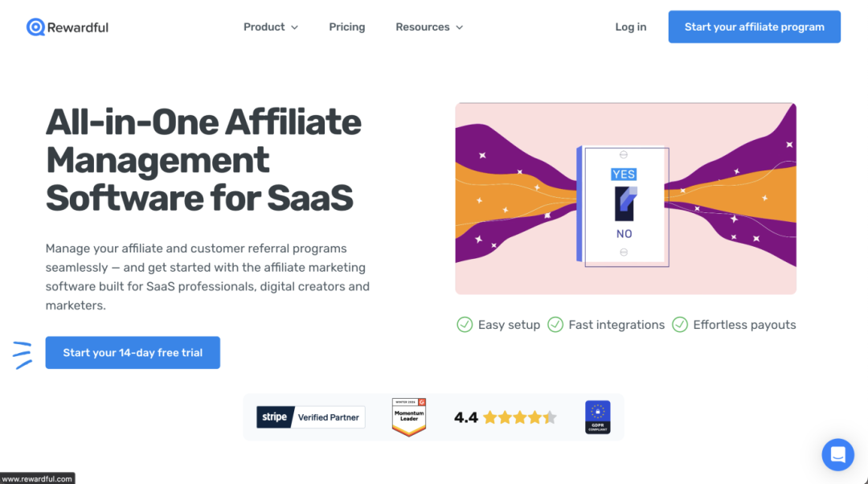Select the G2 Momentum Leader badge

point(409,417)
